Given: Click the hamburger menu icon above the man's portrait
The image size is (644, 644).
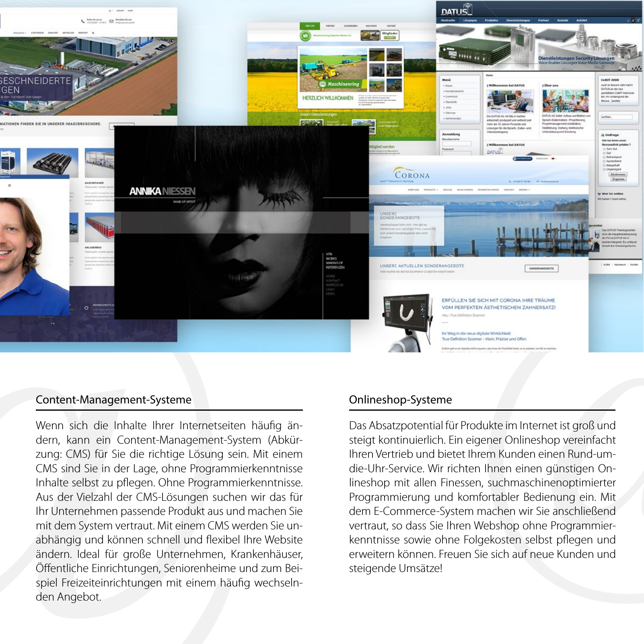Looking at the screenshot, I should (x=9, y=185).
